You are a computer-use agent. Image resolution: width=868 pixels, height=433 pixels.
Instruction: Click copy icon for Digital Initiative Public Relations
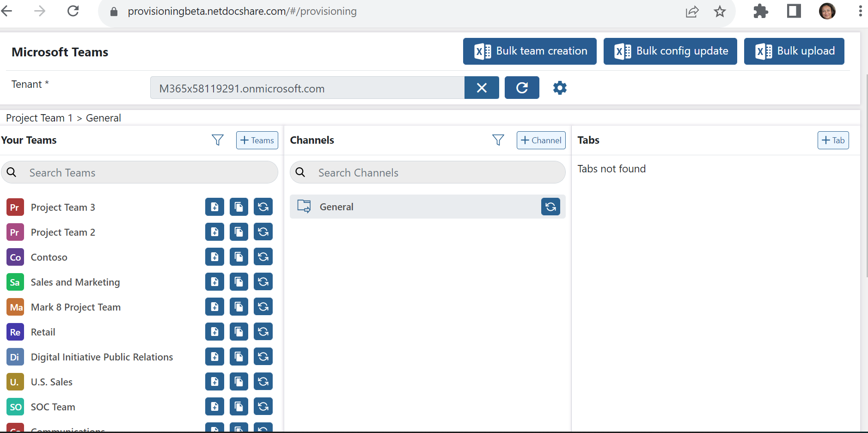(x=239, y=357)
